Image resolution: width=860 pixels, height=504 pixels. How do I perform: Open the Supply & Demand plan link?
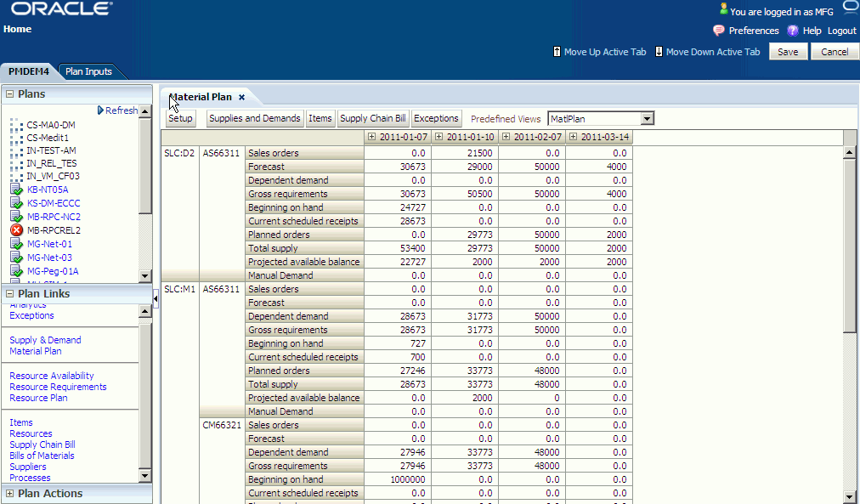click(x=45, y=340)
